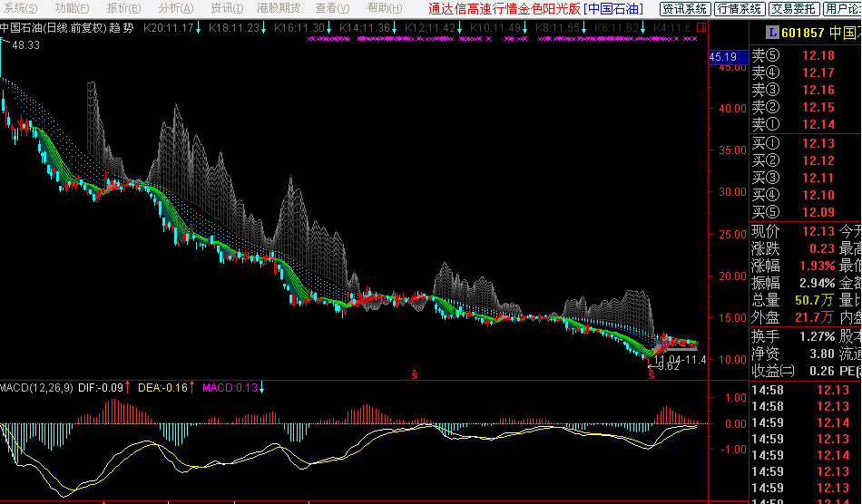Select the 买④ 12.10 bid row
This screenshot has height=504, width=862.
(806, 195)
